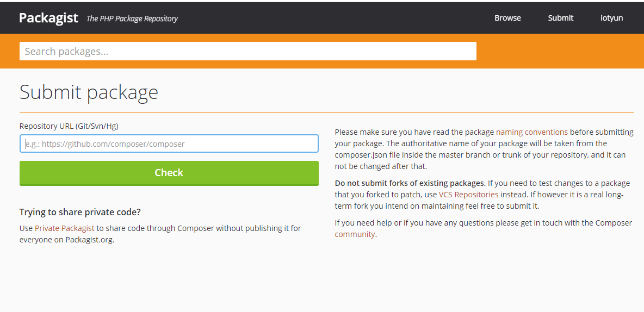Image resolution: width=644 pixels, height=312 pixels.
Task: Click 'Do not submit forks of existing packages.' text
Action: point(410,183)
